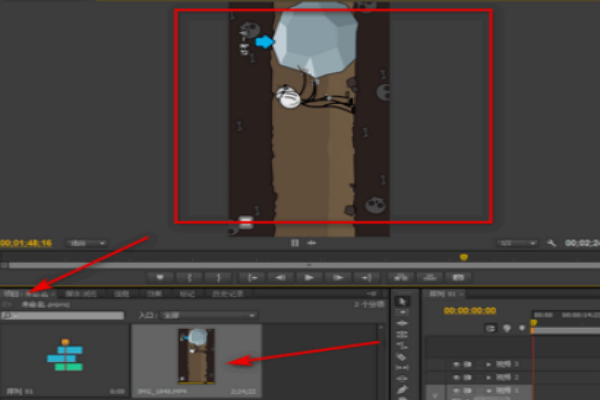Open the zoom level dropdown left of monitor
Screen dimensions: 600x400
87,243
